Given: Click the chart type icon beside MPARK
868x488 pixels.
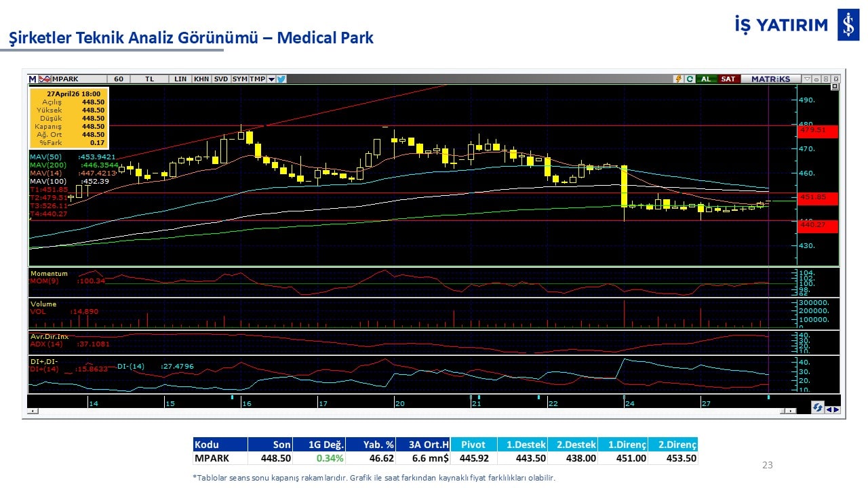Looking at the screenshot, I should point(45,79).
